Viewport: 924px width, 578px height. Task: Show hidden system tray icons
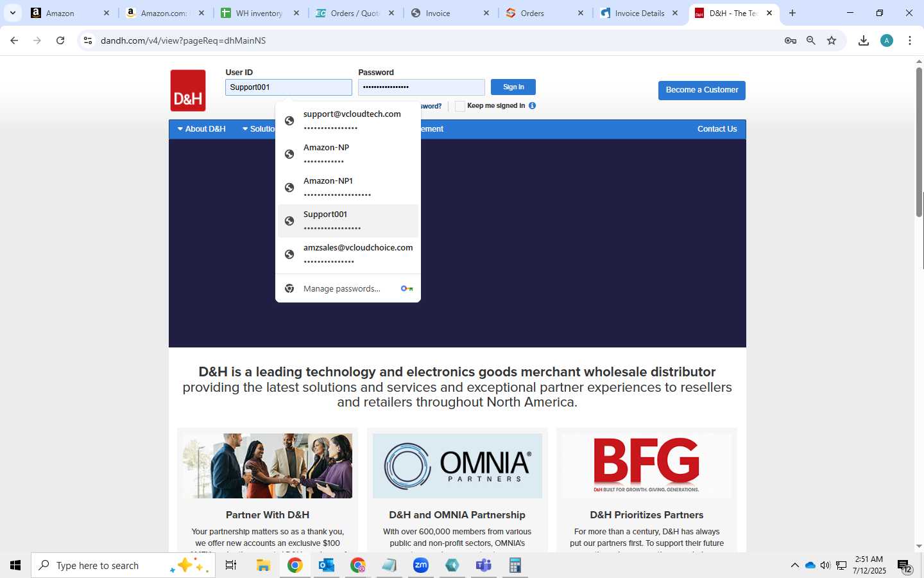[794, 565]
